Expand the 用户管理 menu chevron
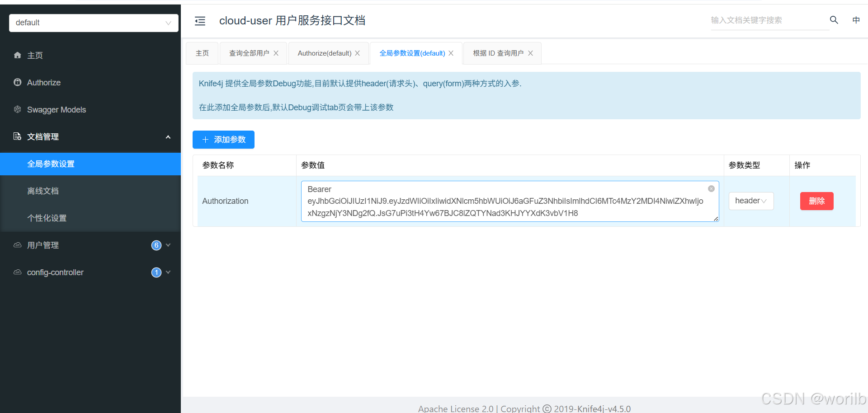The image size is (868, 413). pos(168,245)
